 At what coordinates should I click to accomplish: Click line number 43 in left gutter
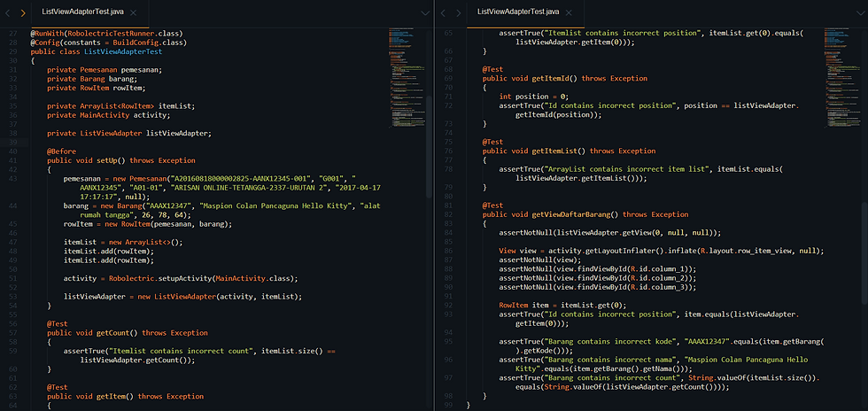point(14,178)
